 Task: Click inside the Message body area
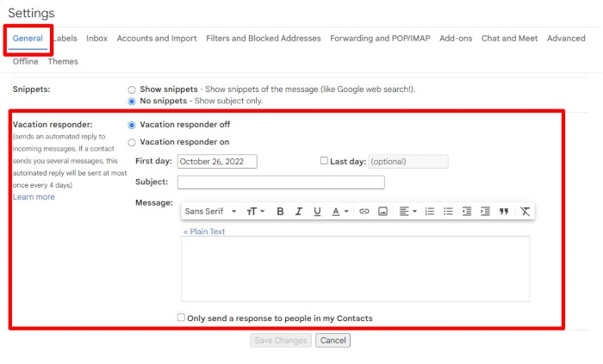(x=355, y=268)
